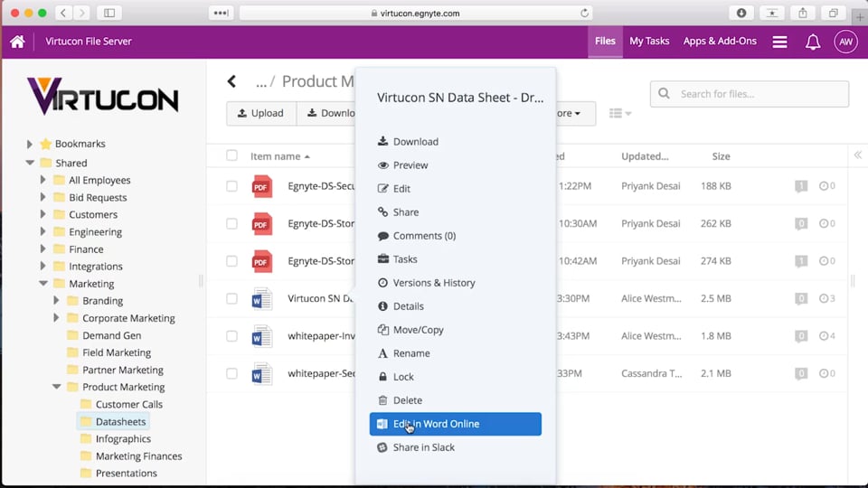This screenshot has height=488, width=868.
Task: Click the Upload button
Action: point(260,114)
